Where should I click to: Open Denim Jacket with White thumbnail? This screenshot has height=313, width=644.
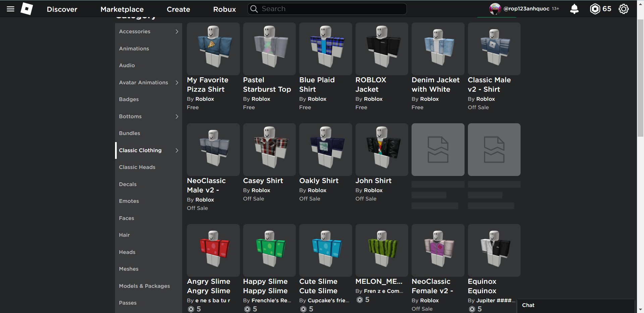coord(438,49)
